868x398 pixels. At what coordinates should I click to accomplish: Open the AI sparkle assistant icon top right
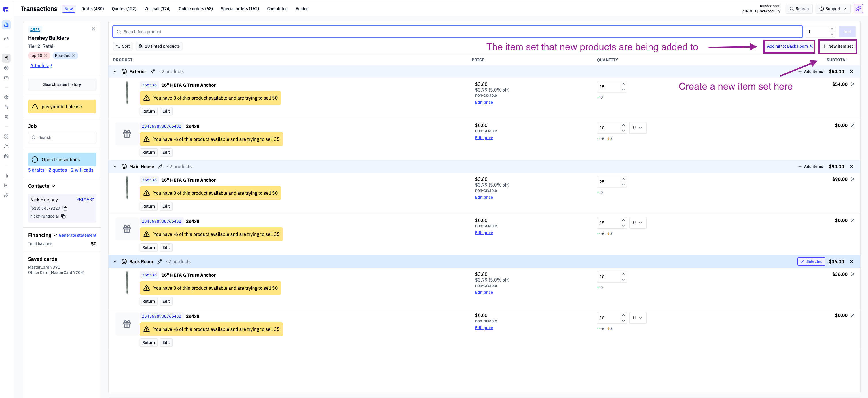[x=858, y=9]
